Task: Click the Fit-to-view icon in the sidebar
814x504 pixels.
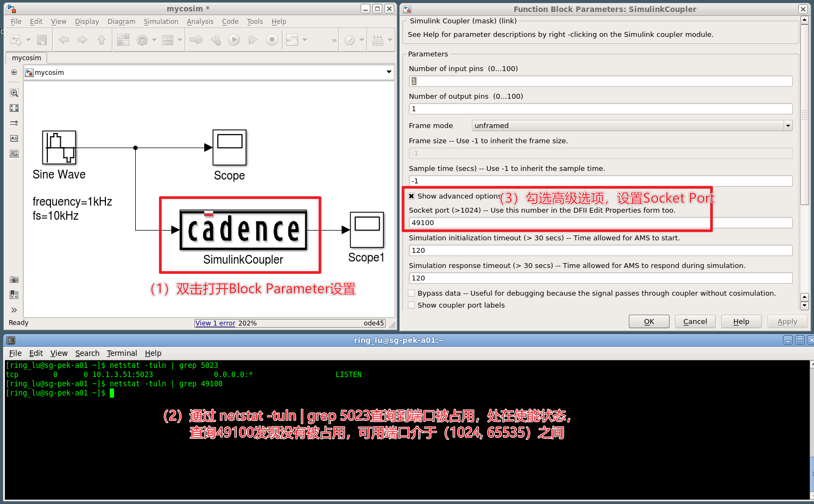Action: [13, 107]
